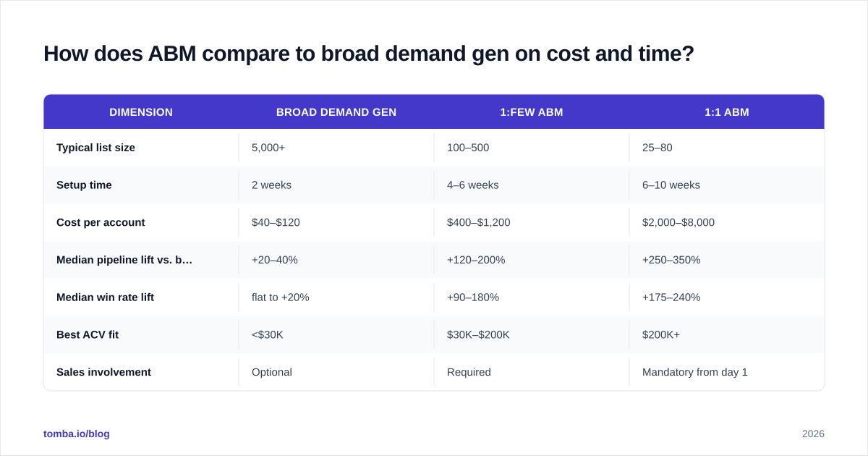Click the '<$30K' cell

(x=268, y=335)
